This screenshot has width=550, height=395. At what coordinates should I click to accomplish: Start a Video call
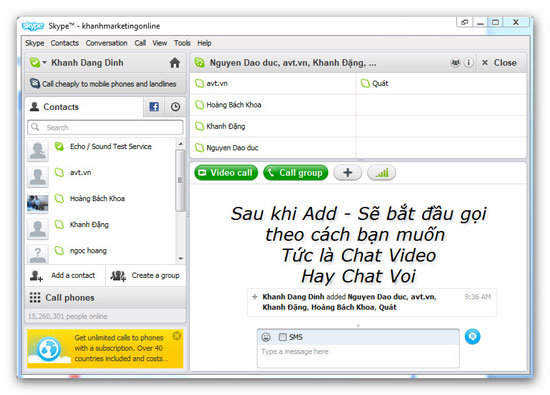point(226,173)
